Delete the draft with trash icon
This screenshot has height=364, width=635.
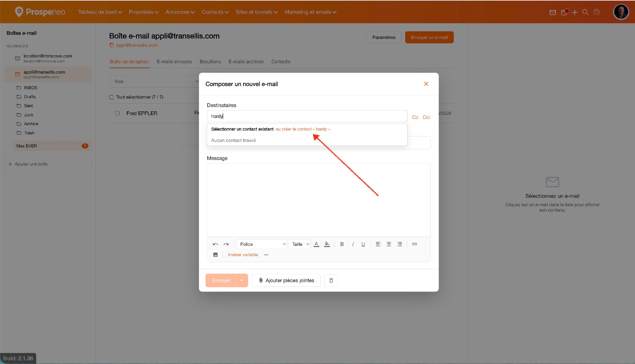[331, 280]
